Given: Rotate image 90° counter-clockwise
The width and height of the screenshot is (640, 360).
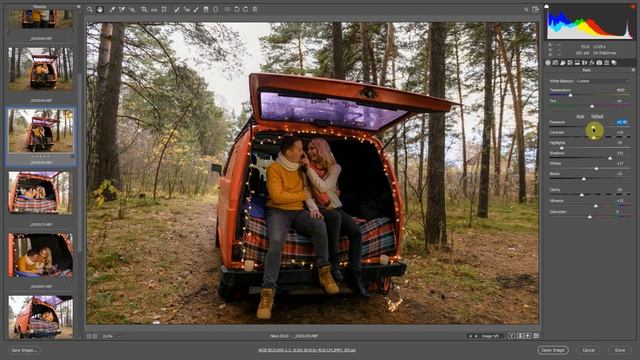Looking at the screenshot, I should (x=237, y=9).
